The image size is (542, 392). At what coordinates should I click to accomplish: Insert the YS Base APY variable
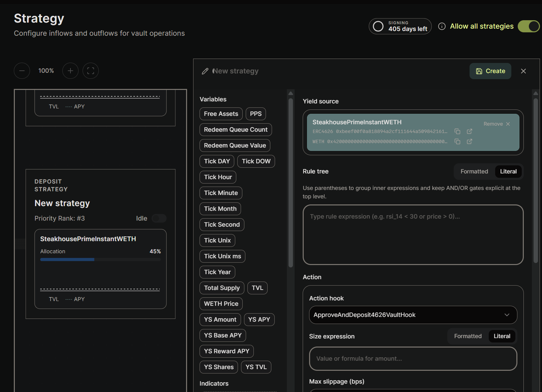point(223,335)
